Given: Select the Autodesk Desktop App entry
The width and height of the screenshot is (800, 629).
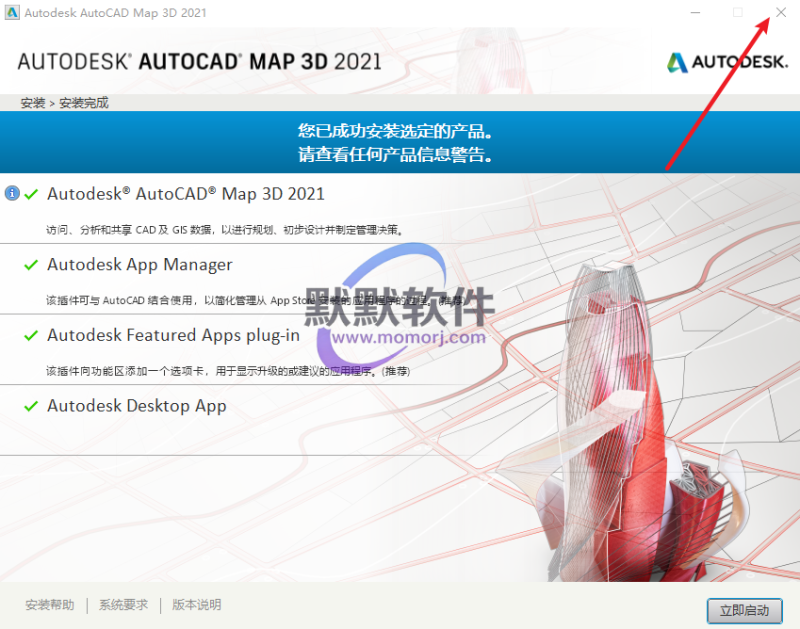Looking at the screenshot, I should click(x=137, y=407).
